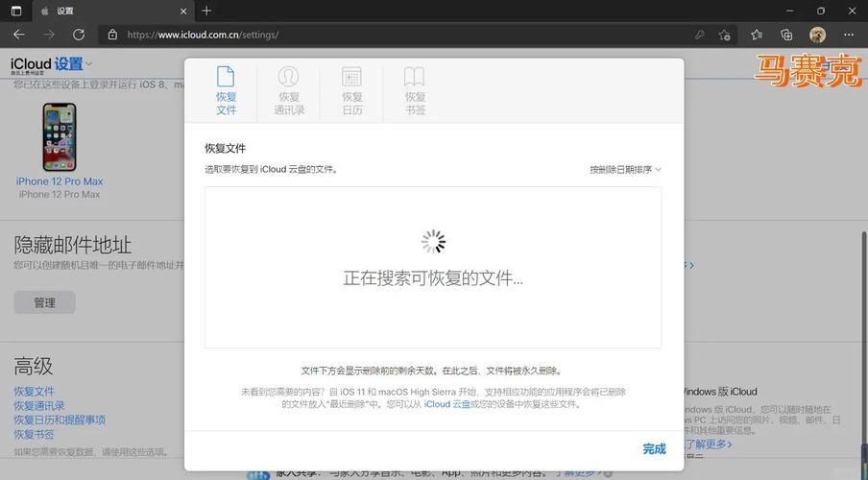868x480 pixels.
Task: Restore down the browser window
Action: (821, 11)
